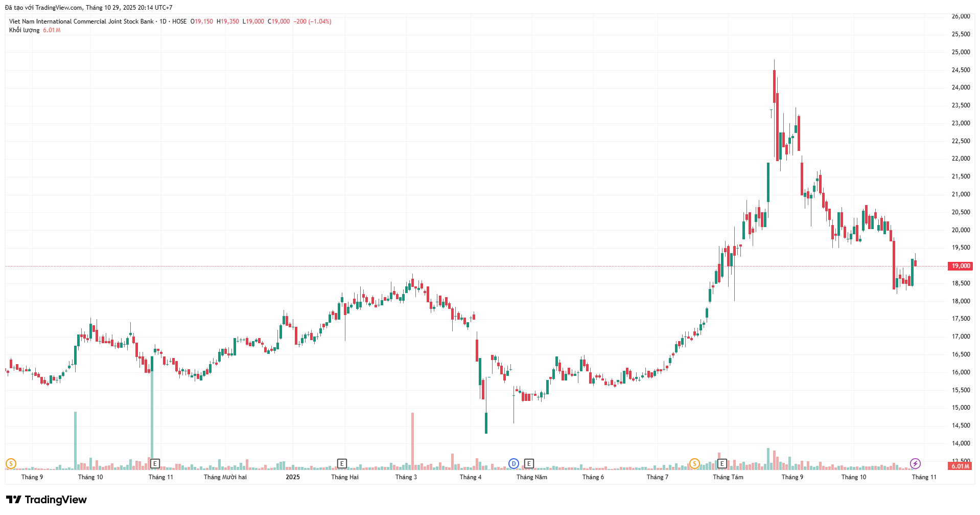Click the purple lightning event icon
The width and height of the screenshot is (980, 515).
tap(915, 464)
